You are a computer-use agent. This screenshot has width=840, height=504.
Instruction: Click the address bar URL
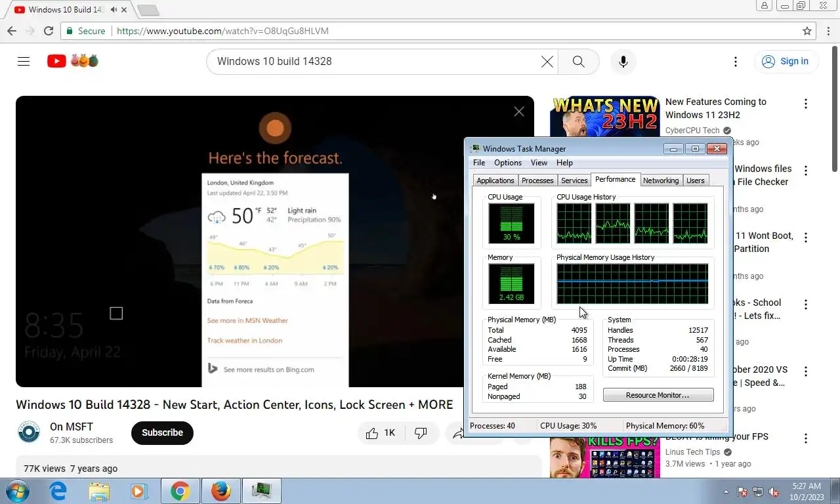[x=222, y=31]
